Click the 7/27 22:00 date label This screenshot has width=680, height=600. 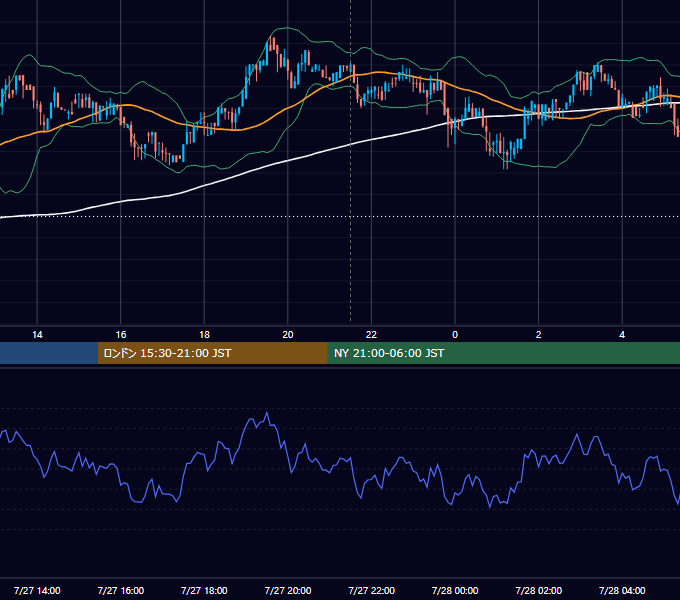coord(371,590)
